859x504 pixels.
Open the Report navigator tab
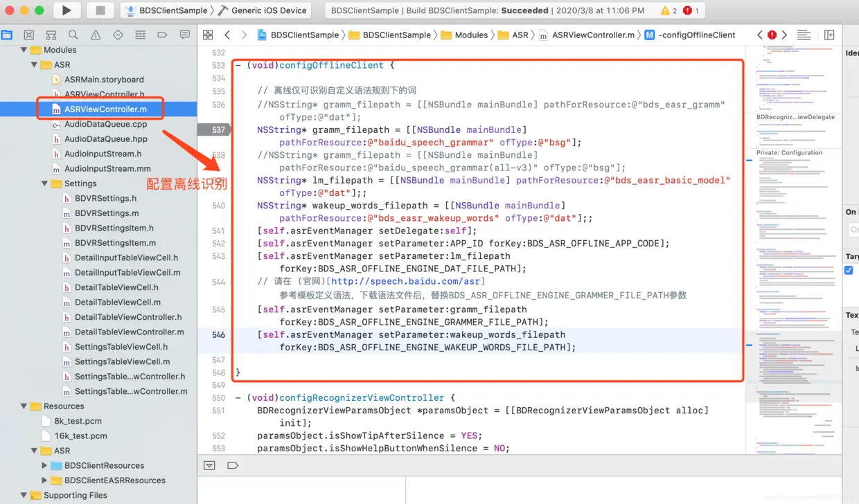pyautogui.click(x=184, y=35)
